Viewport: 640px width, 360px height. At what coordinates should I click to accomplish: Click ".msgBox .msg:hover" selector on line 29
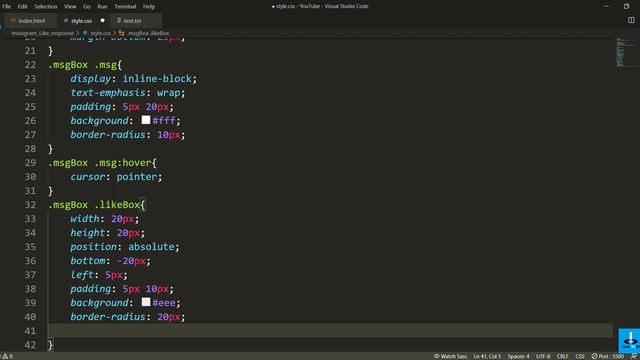[x=100, y=162]
